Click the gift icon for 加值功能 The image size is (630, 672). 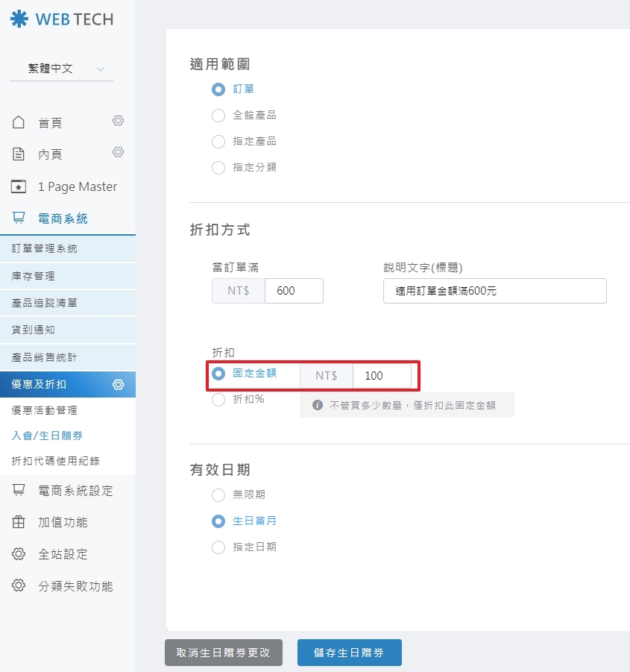19,522
